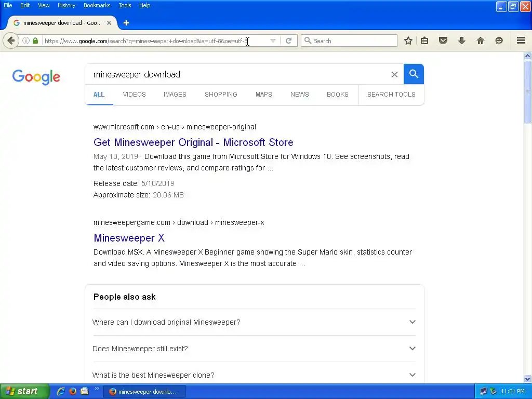This screenshot has width=532, height=399.
Task: Click the scrollbar up arrow
Action: point(527,56)
